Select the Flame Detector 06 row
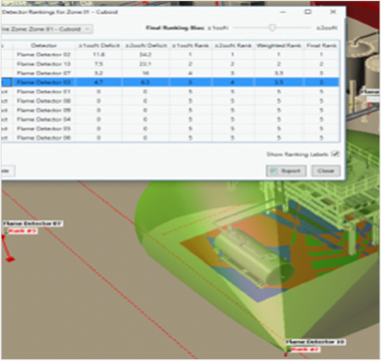This screenshot has height=361, width=381. 170,137
